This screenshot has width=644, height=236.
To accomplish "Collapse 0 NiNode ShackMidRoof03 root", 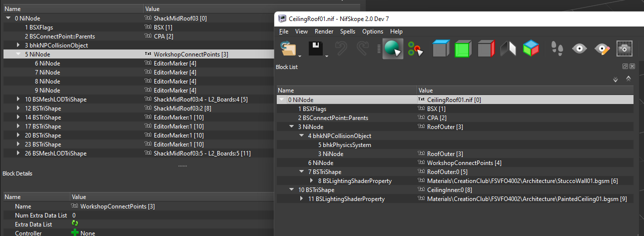I will (x=9, y=18).
